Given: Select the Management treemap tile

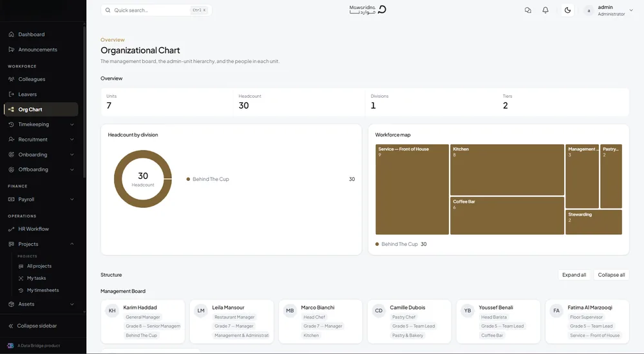Looking at the screenshot, I should tap(582, 176).
